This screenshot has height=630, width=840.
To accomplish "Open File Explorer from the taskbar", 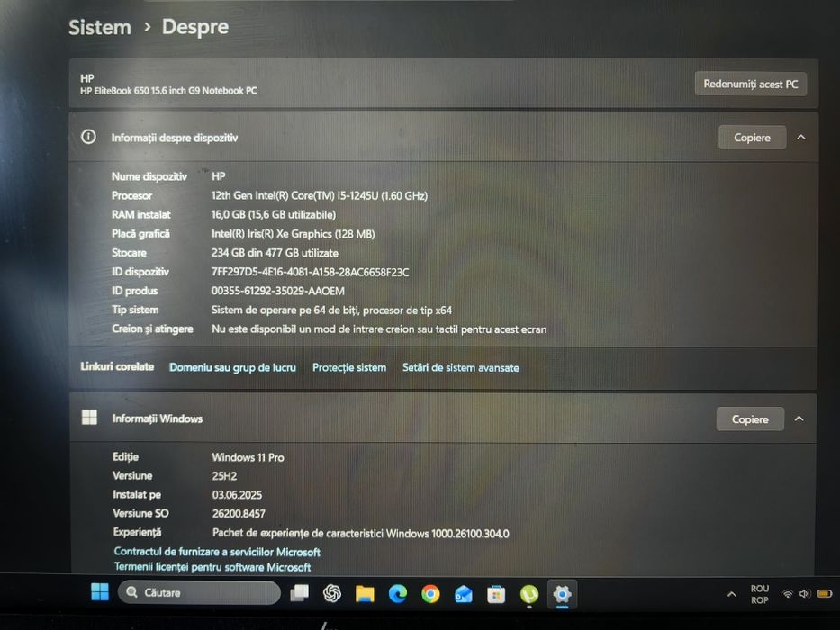I will tap(365, 593).
